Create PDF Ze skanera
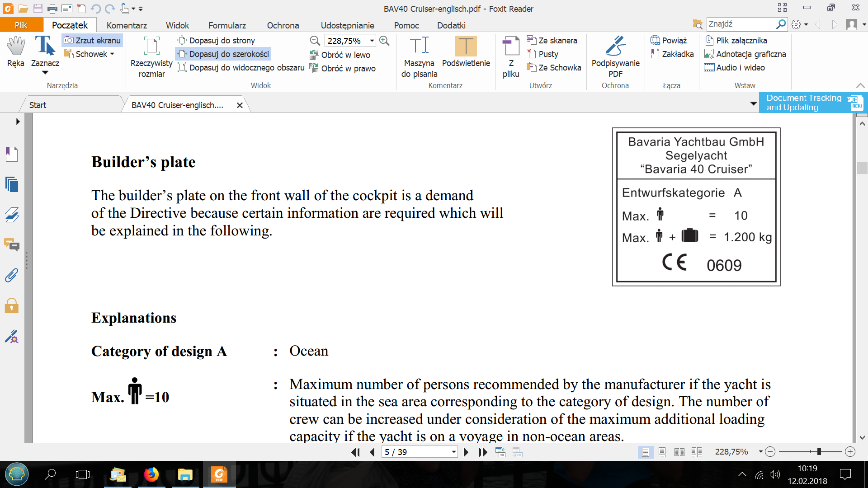The width and height of the screenshot is (868, 488). [552, 40]
